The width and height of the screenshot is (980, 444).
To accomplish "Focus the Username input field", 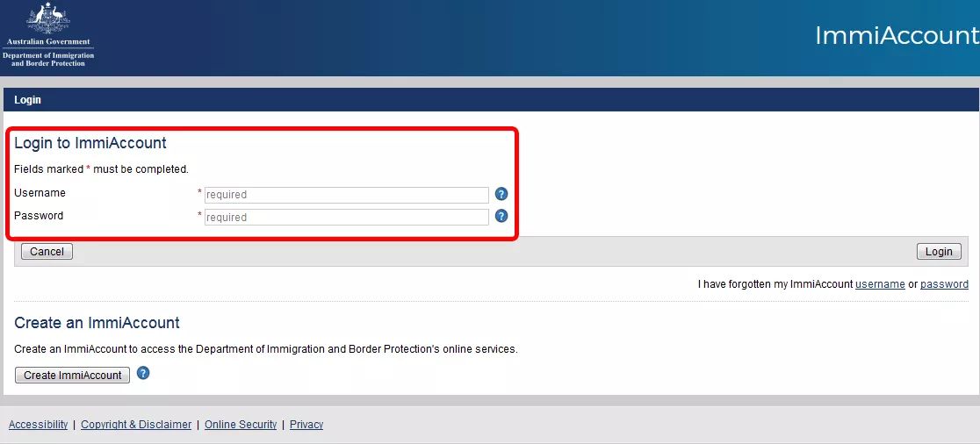I will (346, 195).
